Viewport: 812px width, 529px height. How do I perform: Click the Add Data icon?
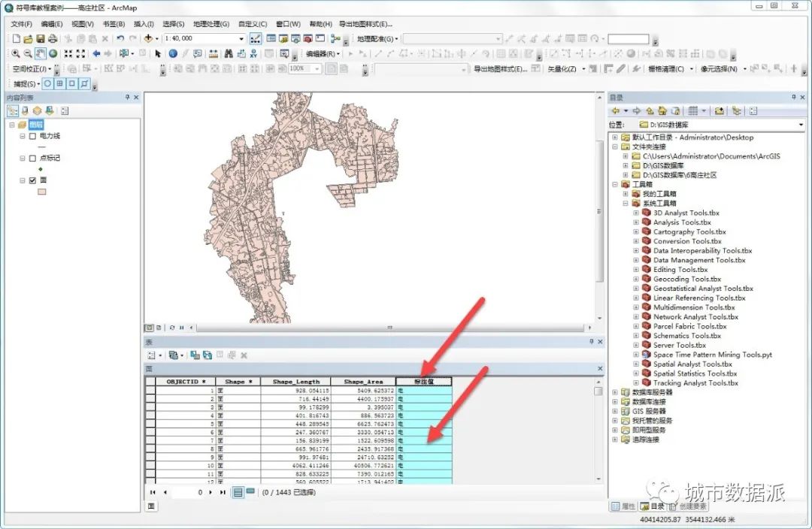(x=148, y=38)
